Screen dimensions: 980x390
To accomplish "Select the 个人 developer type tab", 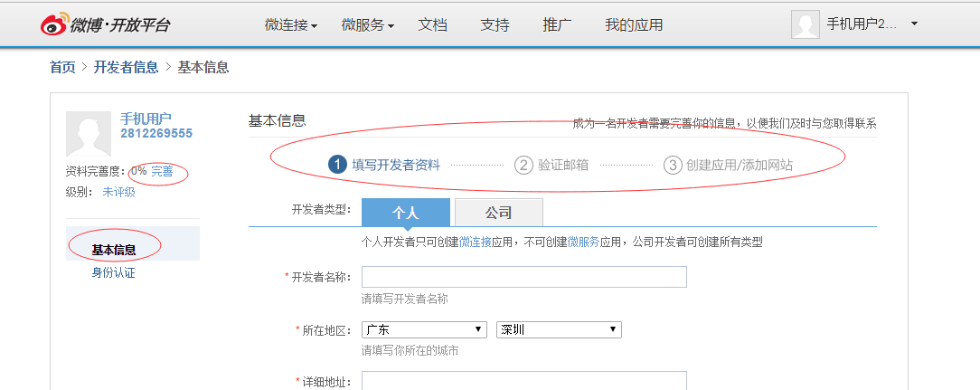I will click(406, 213).
